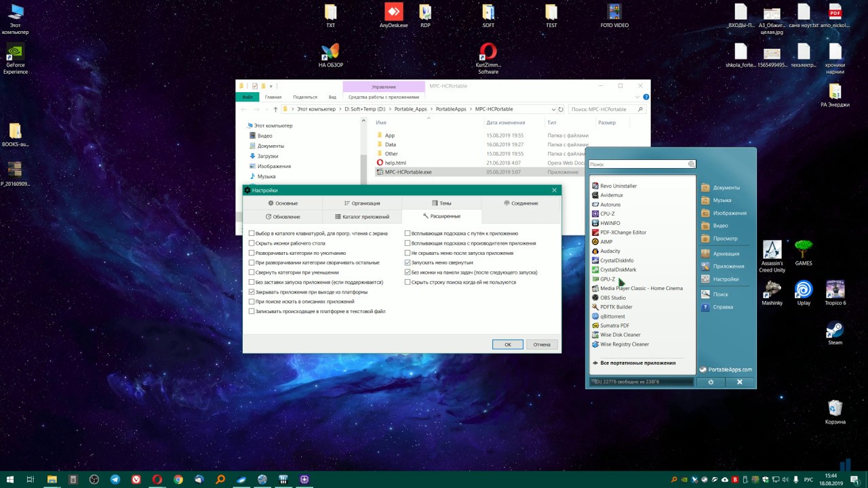Viewport: 868px width, 488px height.
Task: Launch Avidemux from the PortableApps list
Action: coord(607,195)
